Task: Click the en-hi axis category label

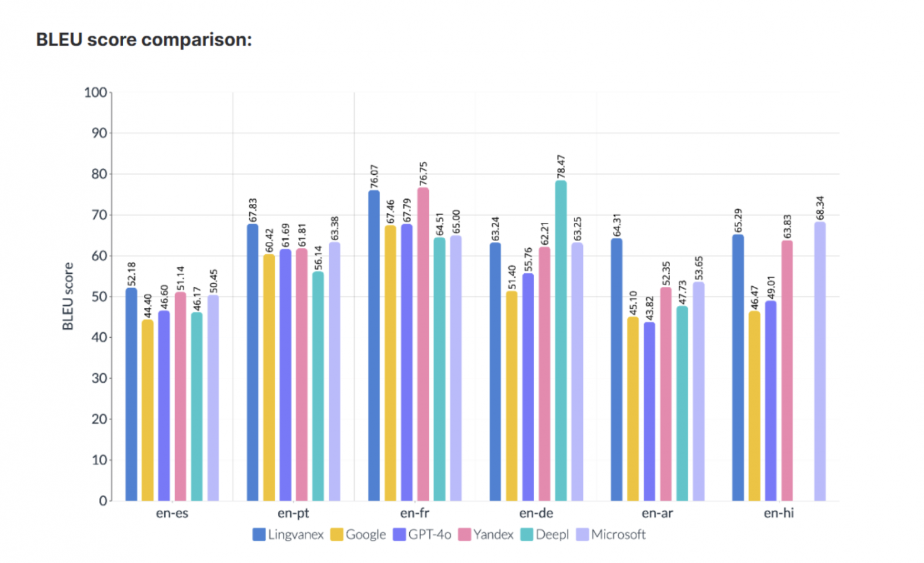Action: click(x=778, y=513)
